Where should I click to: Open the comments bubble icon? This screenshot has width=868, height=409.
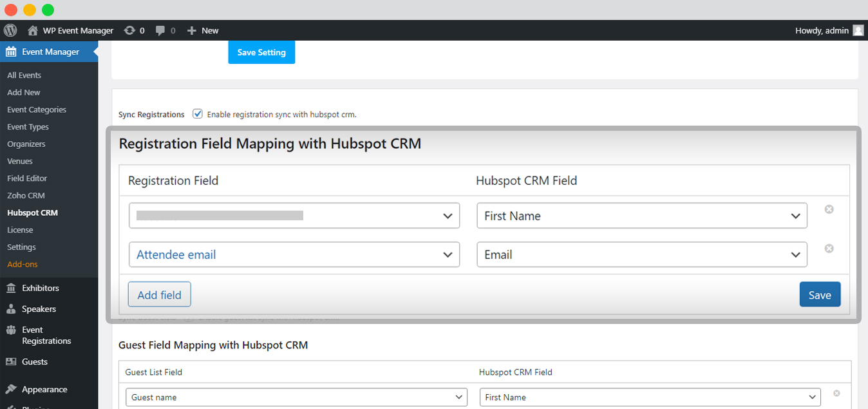click(x=161, y=30)
